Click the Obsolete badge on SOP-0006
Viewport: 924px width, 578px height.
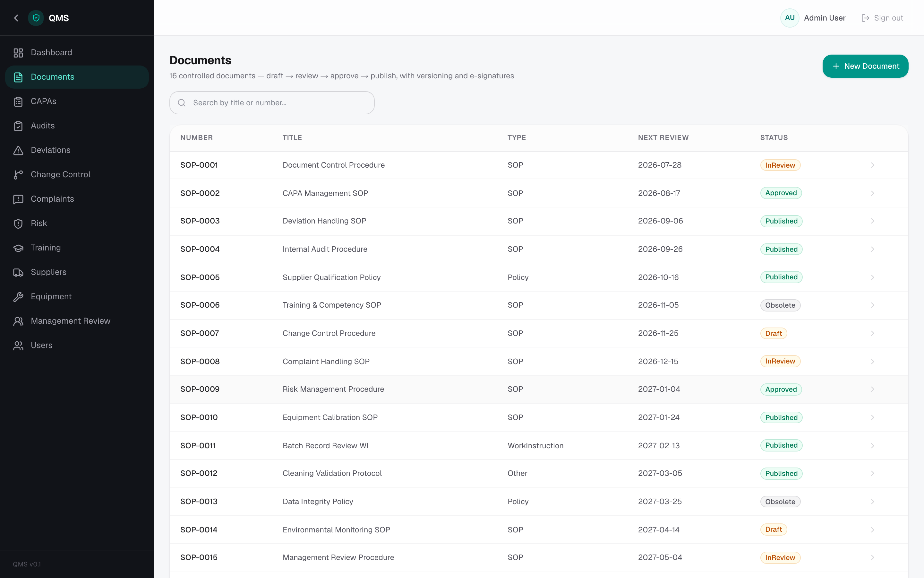[780, 305]
